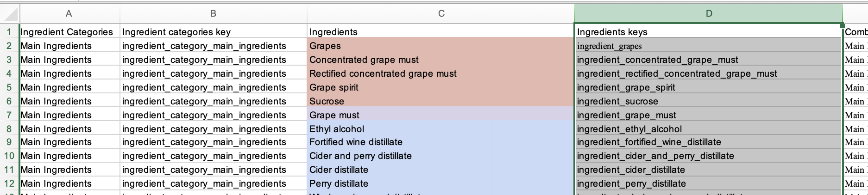This screenshot has width=868, height=195.
Task: Click the 'ingredient_grapes' key cell
Action: [x=709, y=46]
